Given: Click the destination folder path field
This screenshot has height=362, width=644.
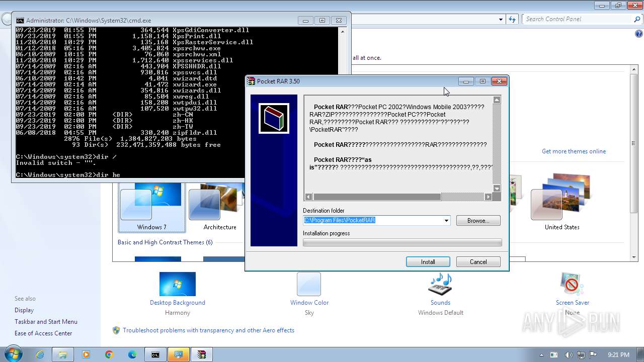Looking at the screenshot, I should pyautogui.click(x=373, y=220).
